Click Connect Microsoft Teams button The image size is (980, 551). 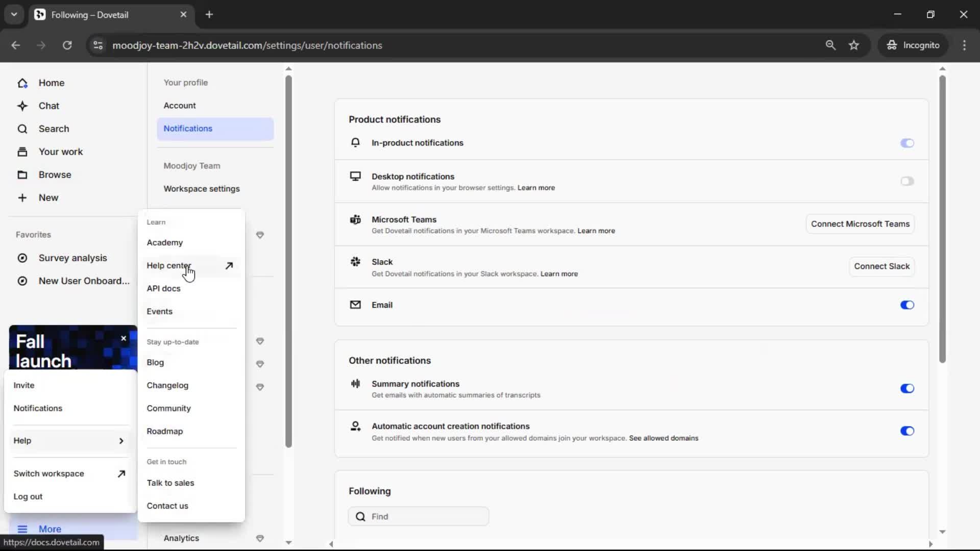click(x=860, y=224)
